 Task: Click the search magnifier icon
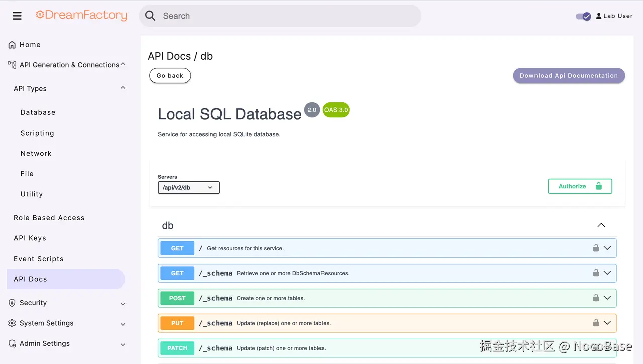tap(150, 16)
